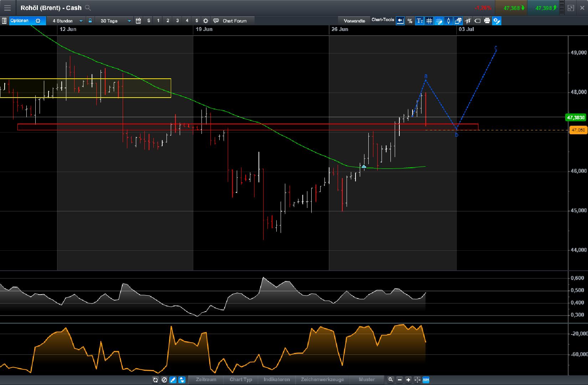Open the Indikatoren menu
The image size is (588, 385).
[x=277, y=380]
